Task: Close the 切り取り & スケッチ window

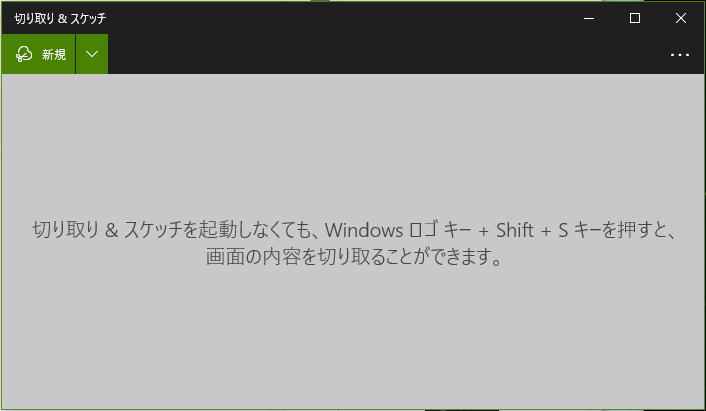Action: 681,18
